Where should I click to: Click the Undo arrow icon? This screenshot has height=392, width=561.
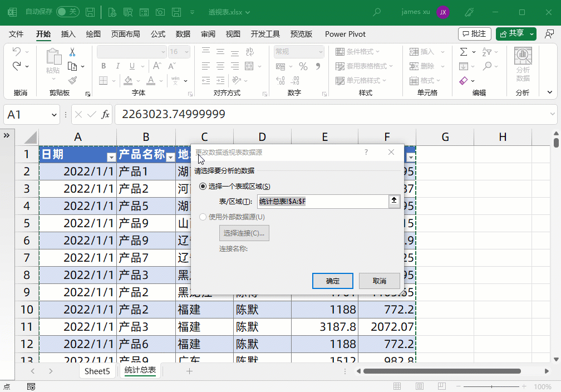click(x=17, y=52)
